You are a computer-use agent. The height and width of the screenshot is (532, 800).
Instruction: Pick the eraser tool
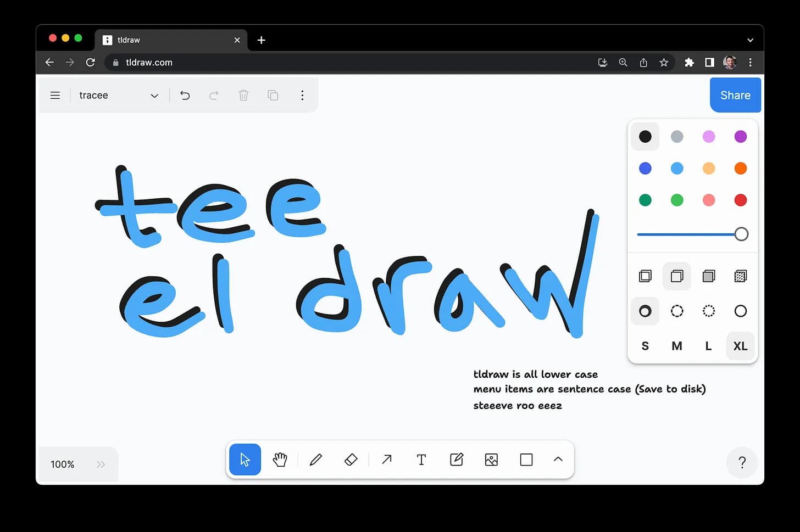click(351, 460)
